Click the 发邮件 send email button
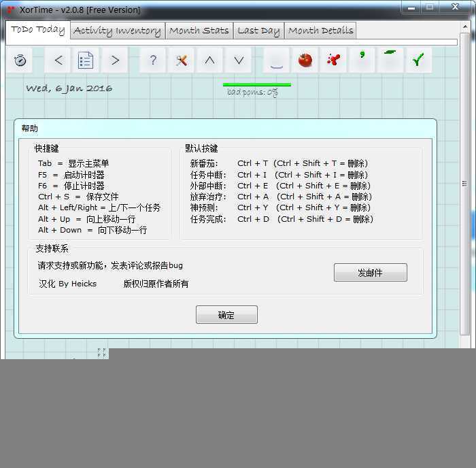The width and height of the screenshot is (476, 468). click(371, 273)
